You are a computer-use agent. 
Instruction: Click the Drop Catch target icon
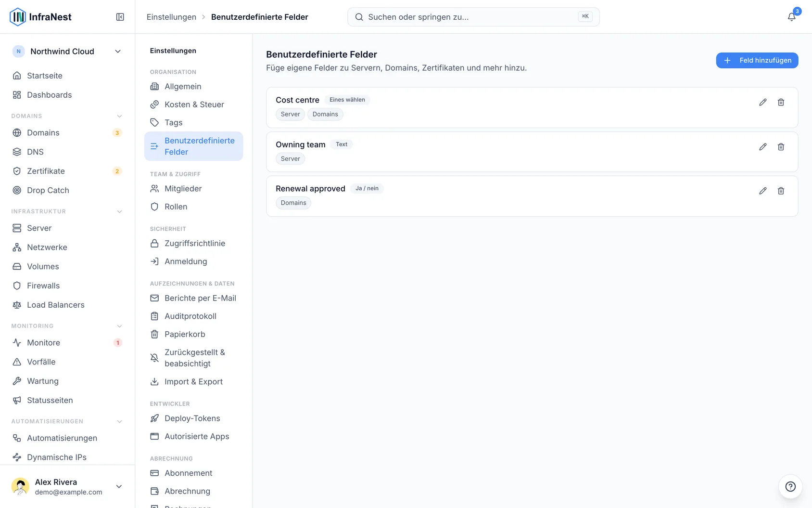click(17, 190)
